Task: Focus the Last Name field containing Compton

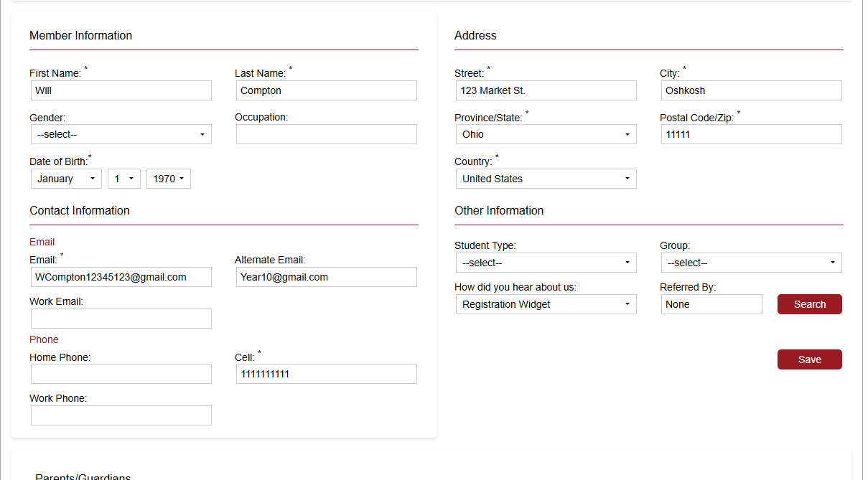Action: pos(326,90)
